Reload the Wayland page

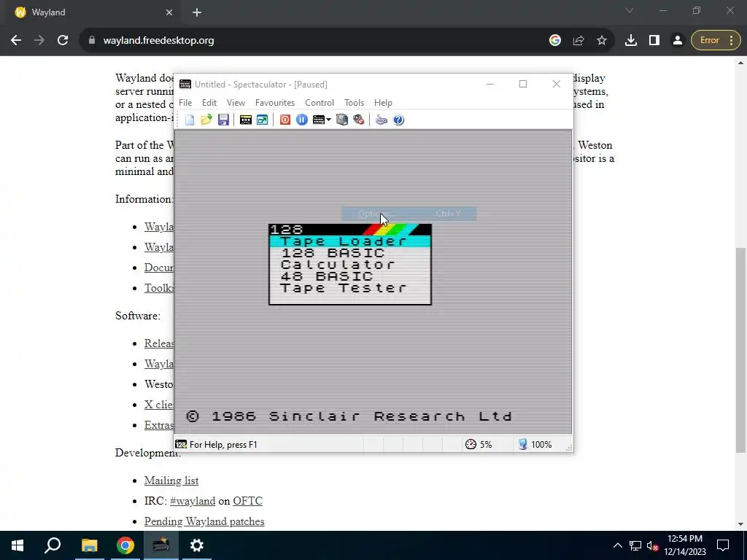pyautogui.click(x=63, y=41)
